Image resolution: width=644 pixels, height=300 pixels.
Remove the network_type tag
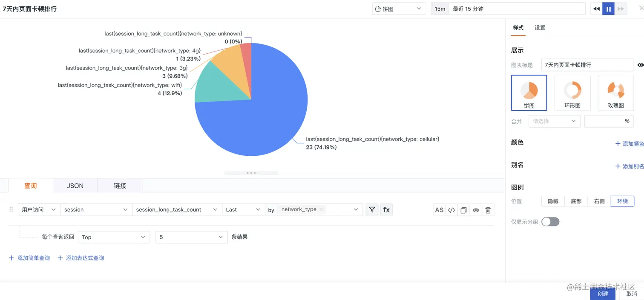[x=321, y=209]
